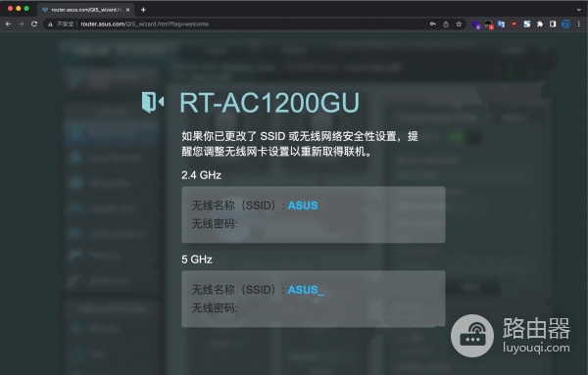Image resolution: width=588 pixels, height=375 pixels.
Task: Close the router.asus.com tab
Action: 127,10
